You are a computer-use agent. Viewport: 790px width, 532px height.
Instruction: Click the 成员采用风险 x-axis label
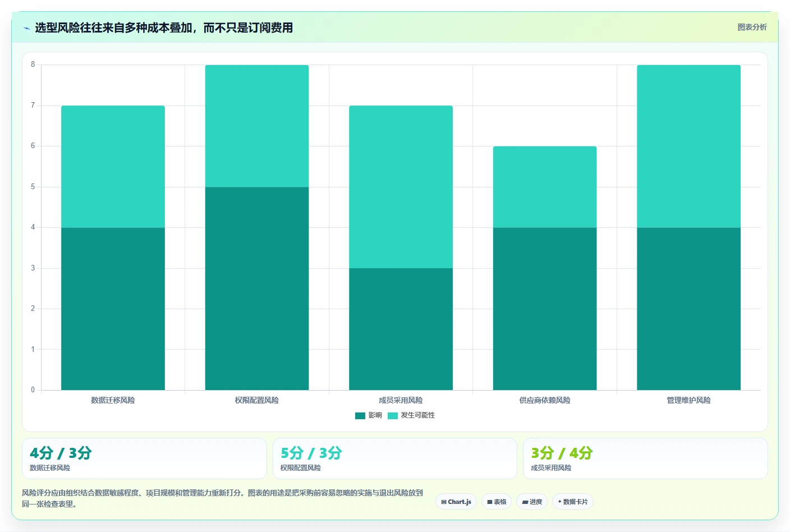click(x=401, y=400)
